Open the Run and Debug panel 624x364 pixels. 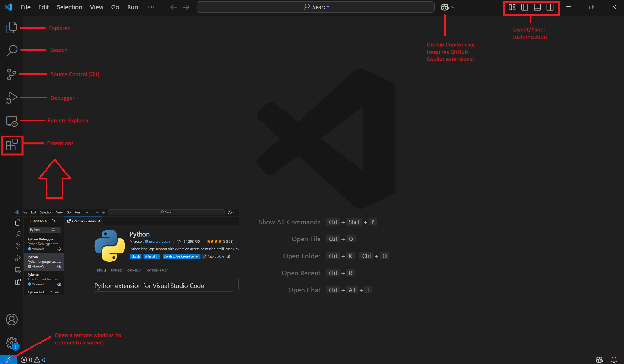coord(12,97)
